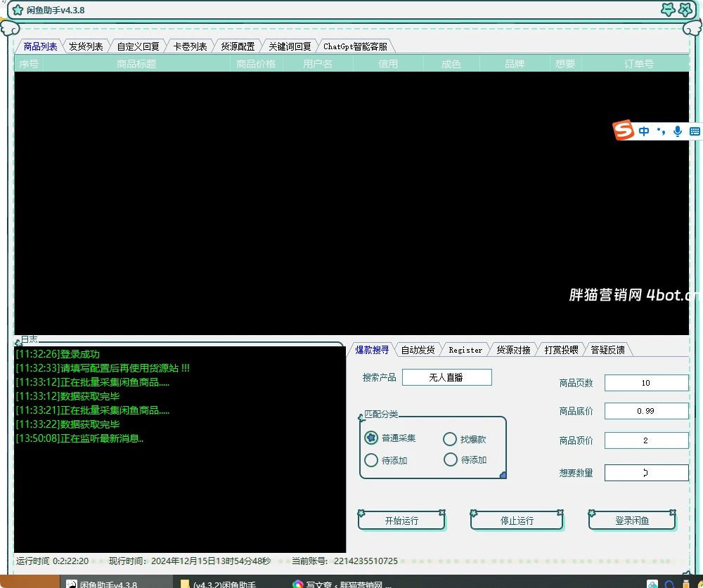Screen dimensions: 703x588
Task: Open the (v4.3.2)闲鱼助手 folder in the taskbar
Action: click(183, 583)
